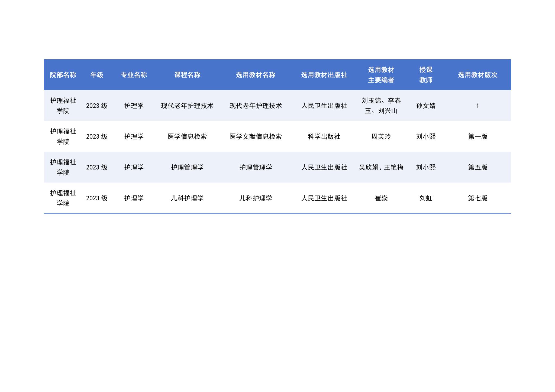Select editor 崔焱
The image size is (555, 392).
coord(381,198)
